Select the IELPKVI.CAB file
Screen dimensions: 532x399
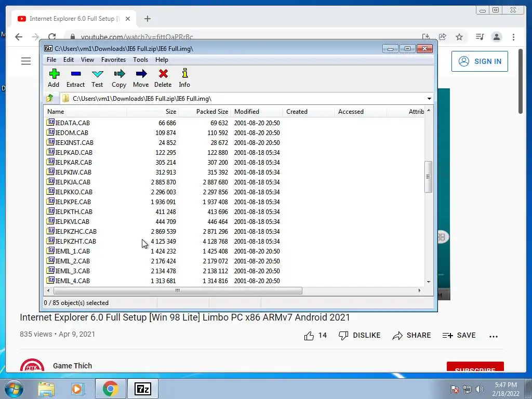pyautogui.click(x=68, y=221)
